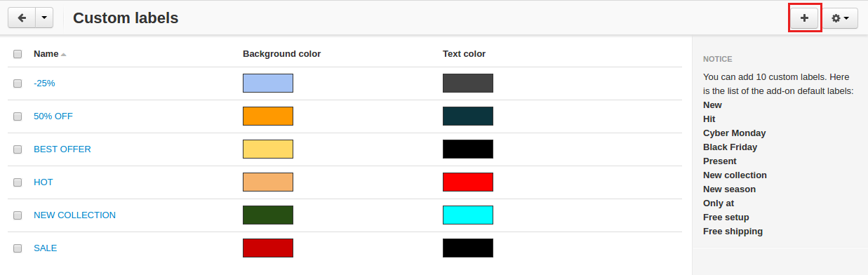This screenshot has width=868, height=275.
Task: Check the box for HOT label
Action: click(18, 182)
